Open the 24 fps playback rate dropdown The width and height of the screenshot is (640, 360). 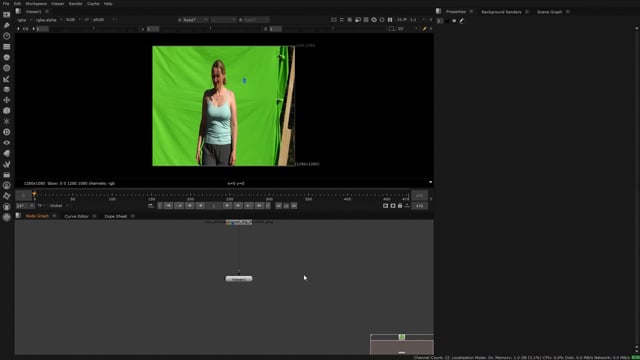[24, 206]
